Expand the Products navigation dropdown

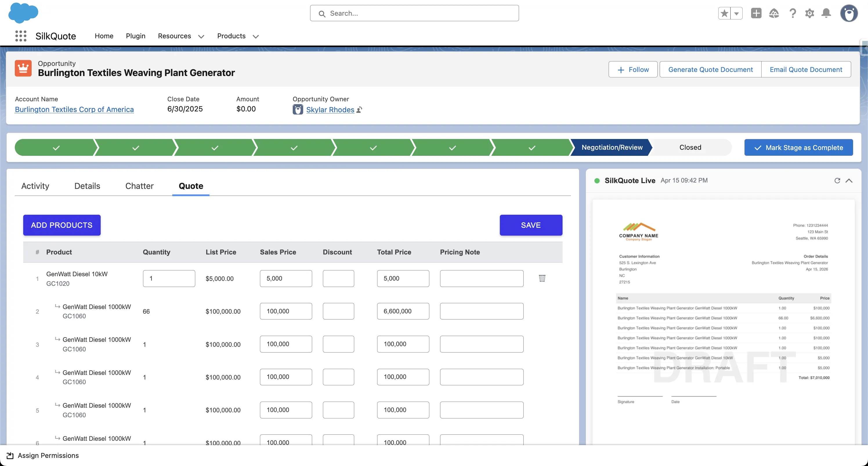tap(238, 36)
